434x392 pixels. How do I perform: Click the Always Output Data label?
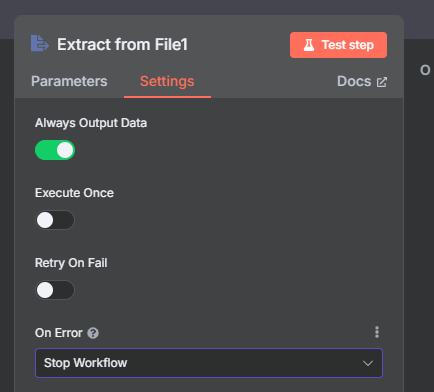click(x=91, y=123)
